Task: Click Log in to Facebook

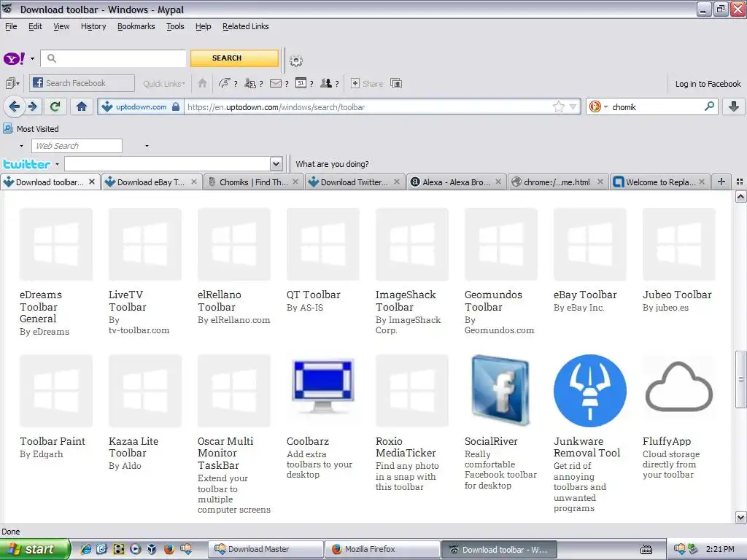Action: coord(708,84)
